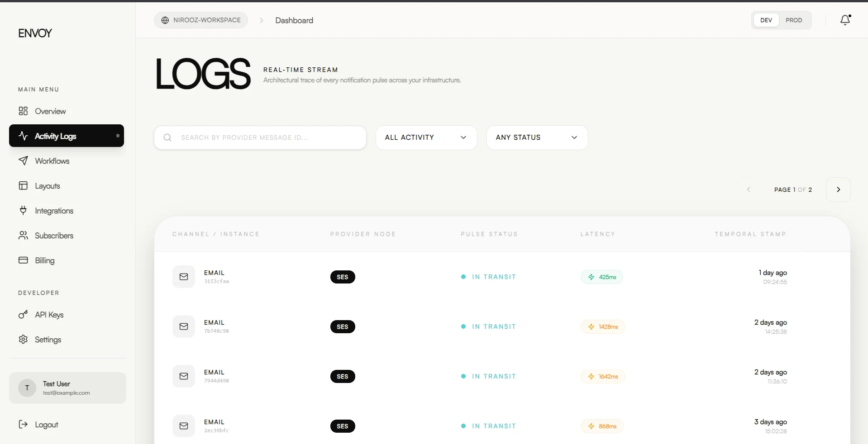Click the Dashboard breadcrumb
The height and width of the screenshot is (444, 868).
(x=294, y=20)
